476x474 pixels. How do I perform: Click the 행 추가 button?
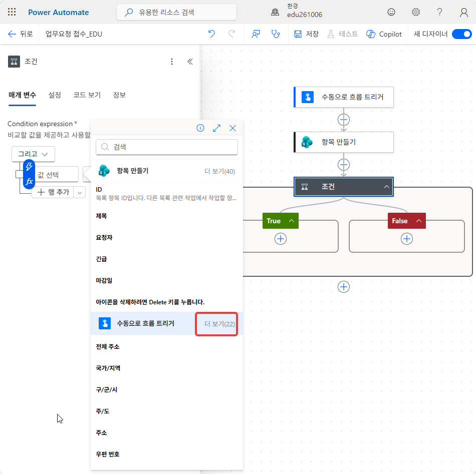53,192
